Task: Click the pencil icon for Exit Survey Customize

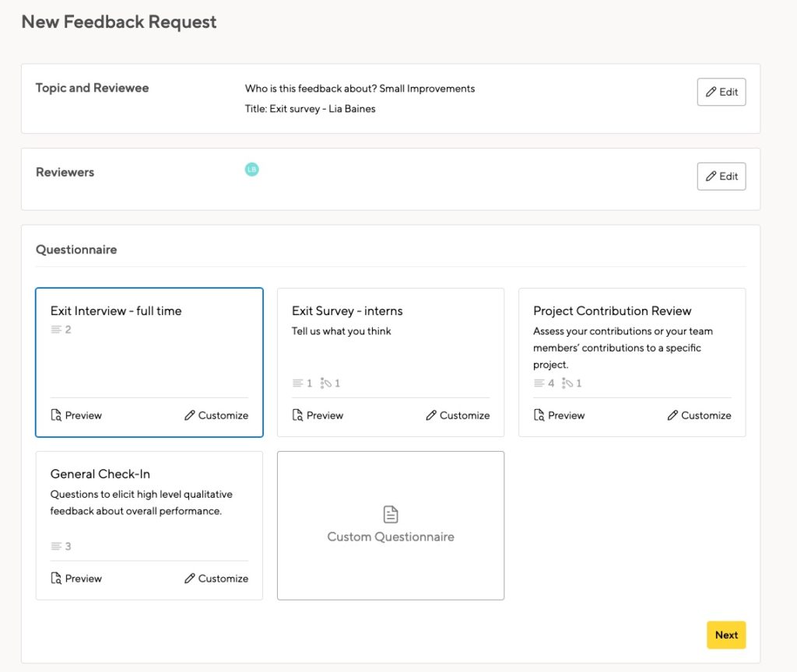Action: [431, 415]
